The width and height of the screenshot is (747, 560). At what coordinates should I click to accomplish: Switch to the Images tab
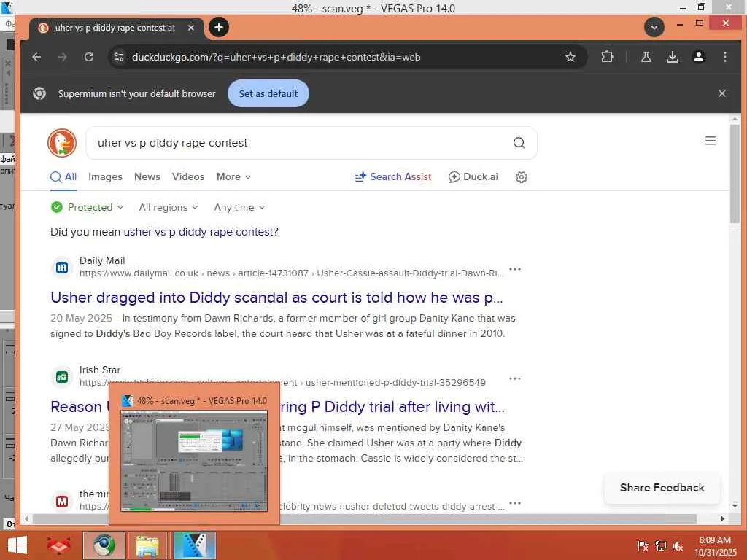[x=105, y=176]
